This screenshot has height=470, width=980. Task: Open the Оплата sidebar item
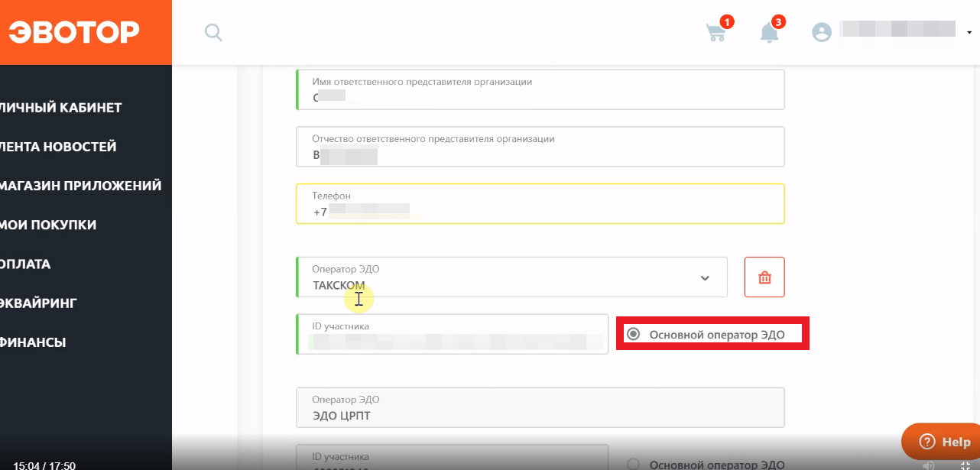point(25,264)
